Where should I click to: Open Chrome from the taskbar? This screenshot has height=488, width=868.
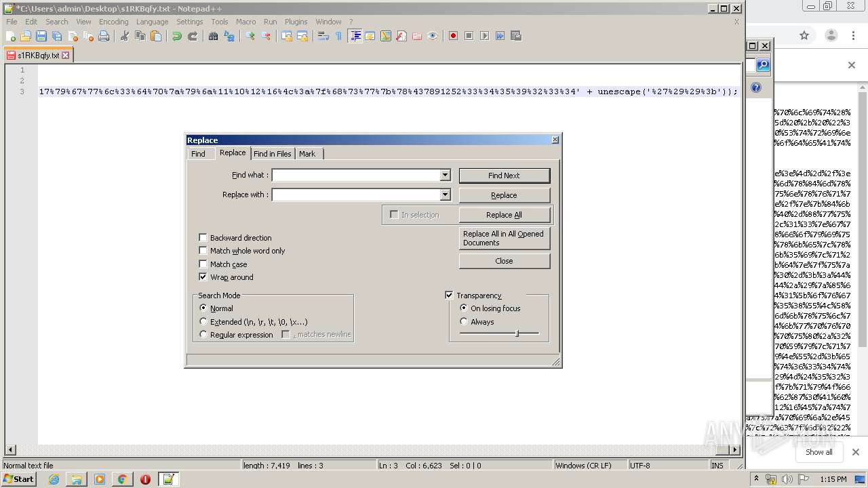(x=122, y=479)
